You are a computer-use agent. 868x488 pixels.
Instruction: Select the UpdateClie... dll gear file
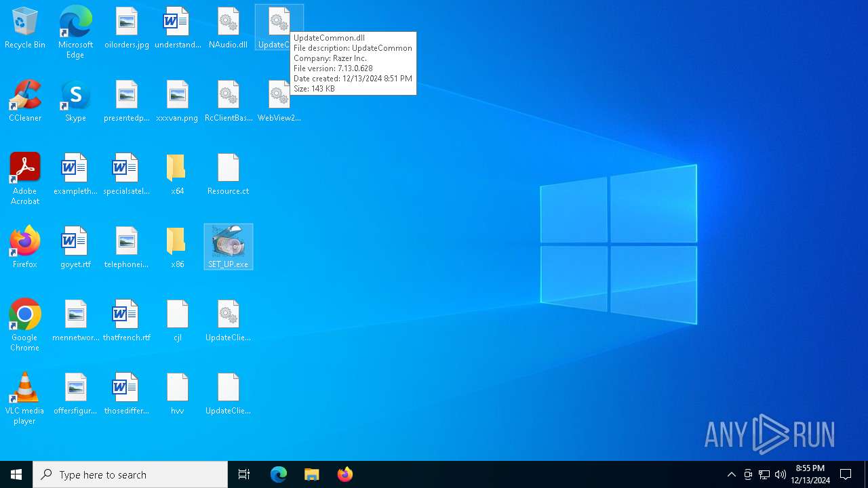(229, 321)
